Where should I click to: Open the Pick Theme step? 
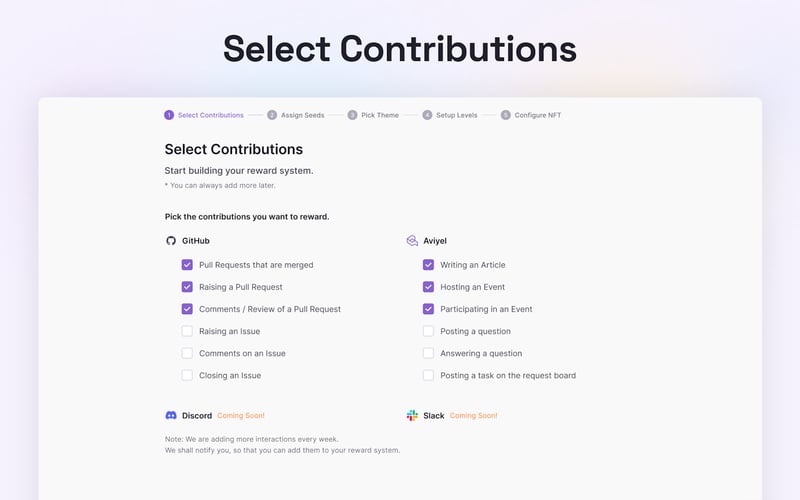[x=380, y=115]
